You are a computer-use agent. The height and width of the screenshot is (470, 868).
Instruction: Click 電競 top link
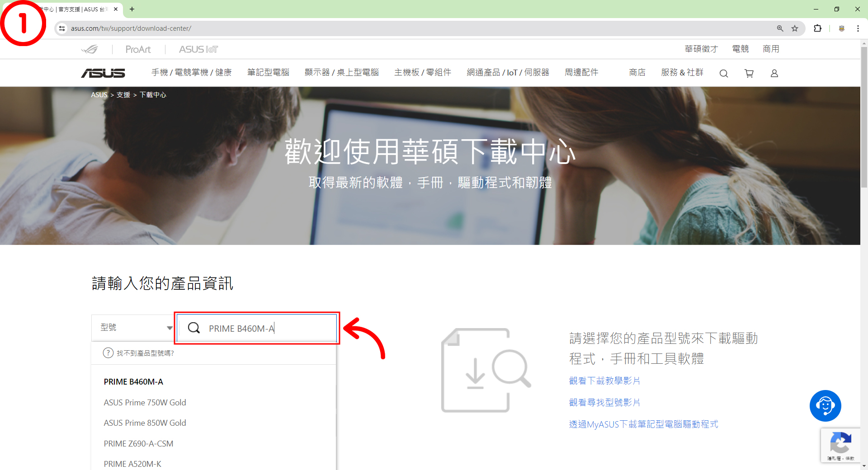pyautogui.click(x=741, y=49)
